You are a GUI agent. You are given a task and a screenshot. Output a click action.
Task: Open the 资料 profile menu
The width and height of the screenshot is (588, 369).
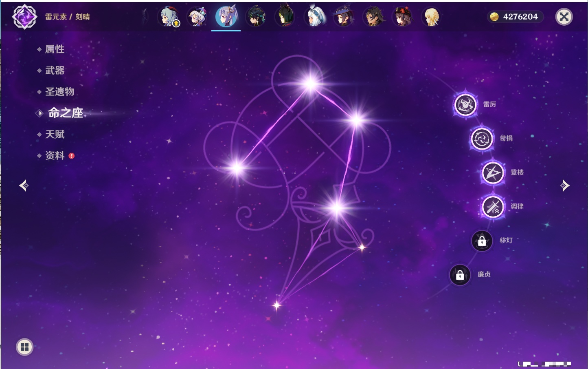[x=55, y=155]
